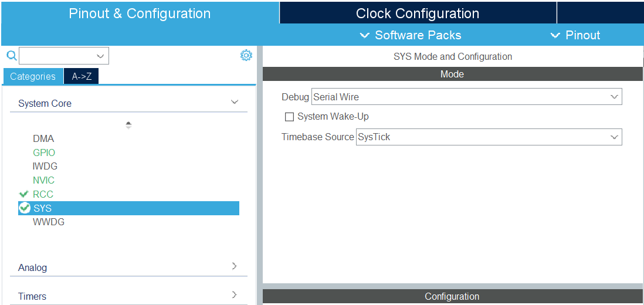Open the Debug dropdown
644x305 pixels.
[466, 97]
